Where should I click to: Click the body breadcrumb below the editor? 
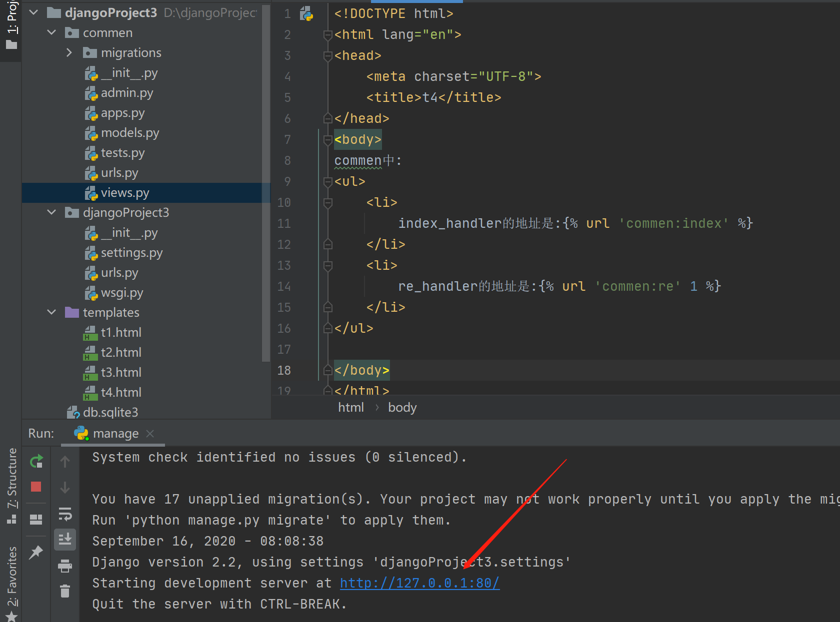click(402, 407)
